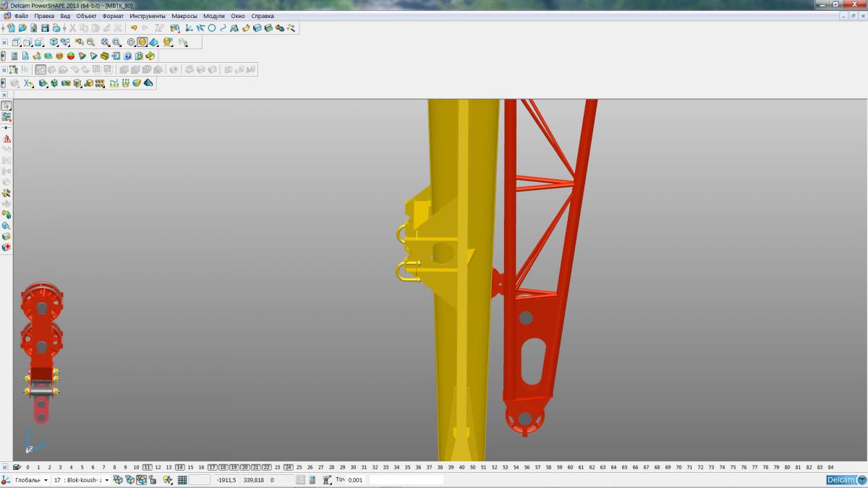
Task: Open the Инструменты menu
Action: pyautogui.click(x=148, y=16)
